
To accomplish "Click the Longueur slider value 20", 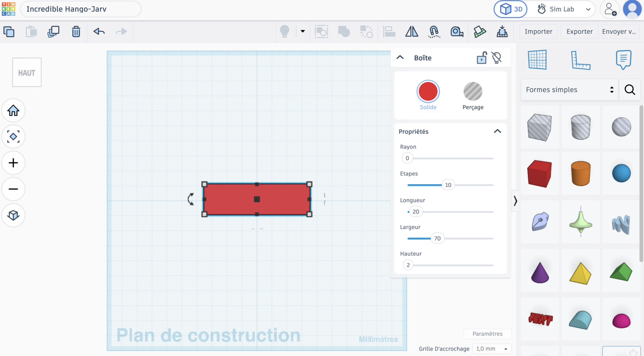I will point(416,212).
